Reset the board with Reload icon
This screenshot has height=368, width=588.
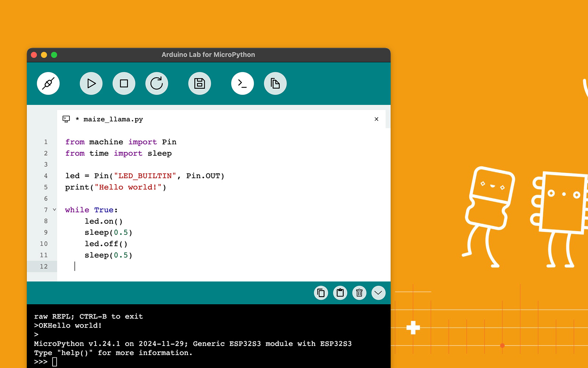coord(157,84)
